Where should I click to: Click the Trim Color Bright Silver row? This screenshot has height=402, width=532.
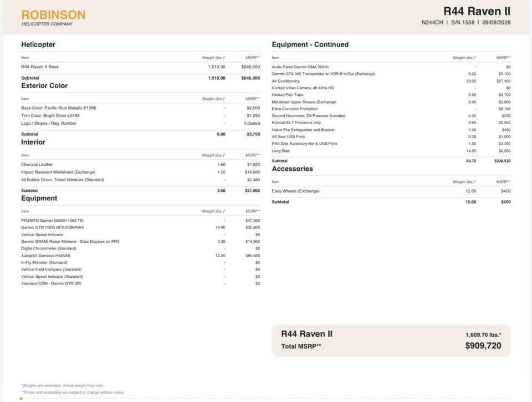coord(140,116)
